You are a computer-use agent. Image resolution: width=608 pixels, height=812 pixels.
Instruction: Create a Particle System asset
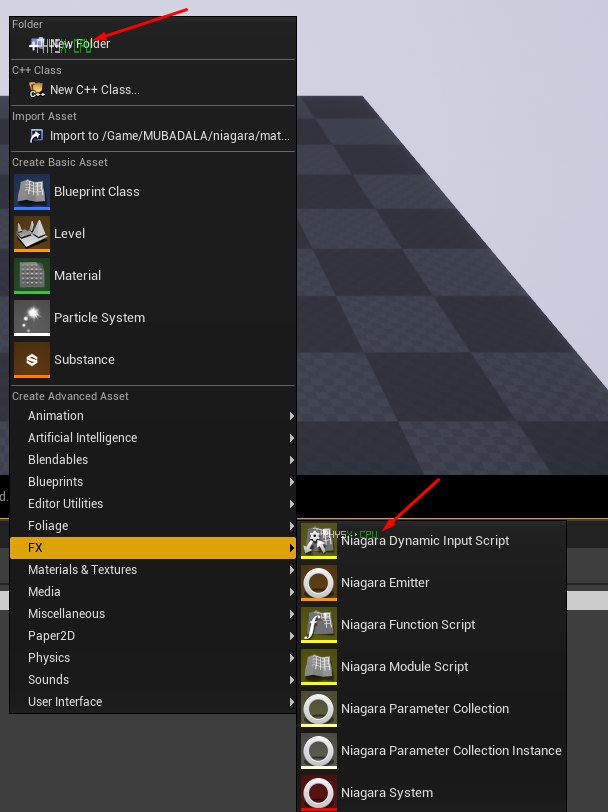click(x=153, y=317)
